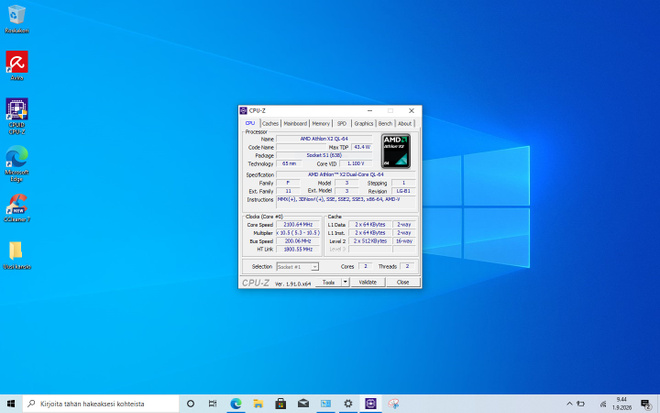This screenshot has height=413, width=660.
Task: Click the Validate button
Action: [367, 282]
